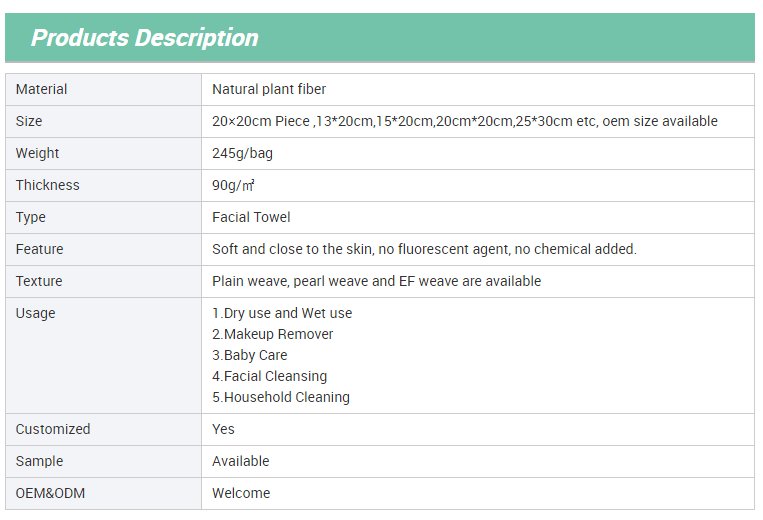Viewport: 763px width, 520px height.
Task: Click the Soft and close to skin text
Action: pyautogui.click(x=424, y=249)
